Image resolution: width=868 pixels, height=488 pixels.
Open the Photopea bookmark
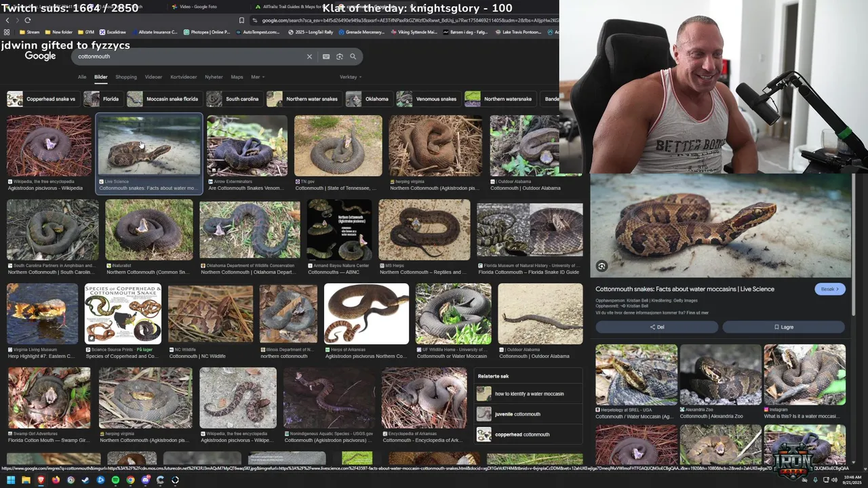(206, 32)
